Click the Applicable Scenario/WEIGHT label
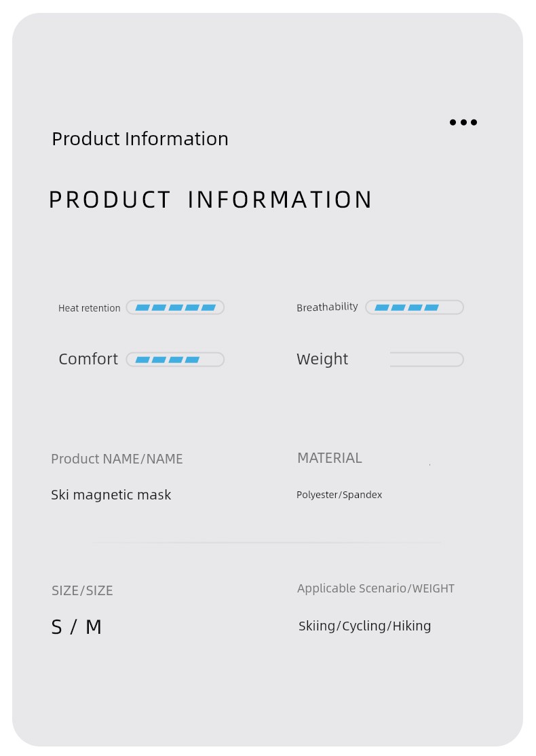Viewport: 536px width, 756px height. pyautogui.click(x=376, y=588)
